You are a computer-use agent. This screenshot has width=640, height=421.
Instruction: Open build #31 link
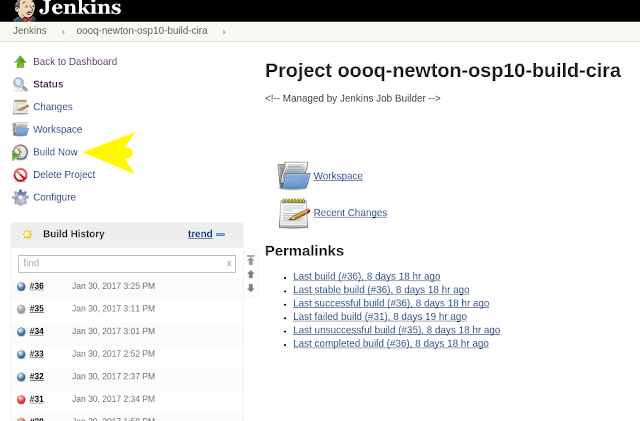(x=37, y=399)
